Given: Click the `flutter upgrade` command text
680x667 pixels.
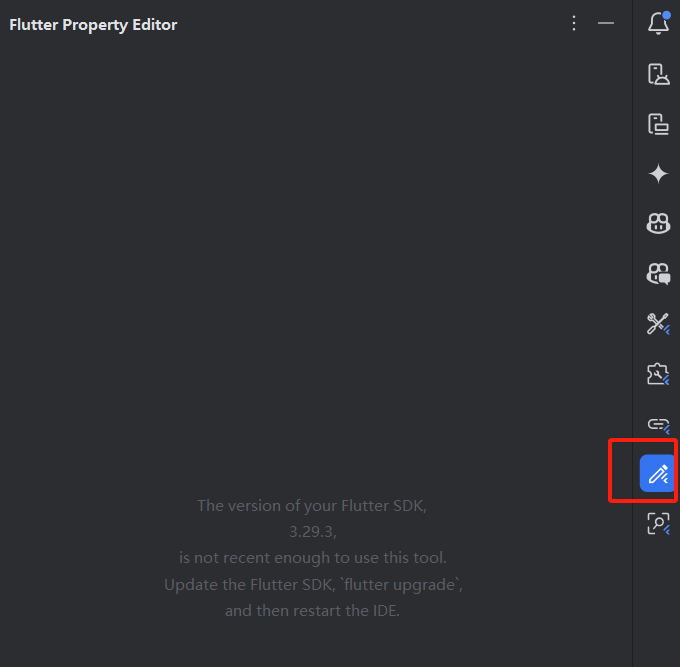Looking at the screenshot, I should click(401, 585).
